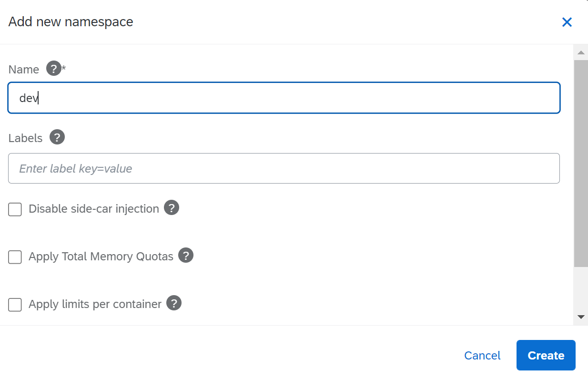588x380 pixels.
Task: Close the Add new namespace dialog
Action: [x=567, y=22]
